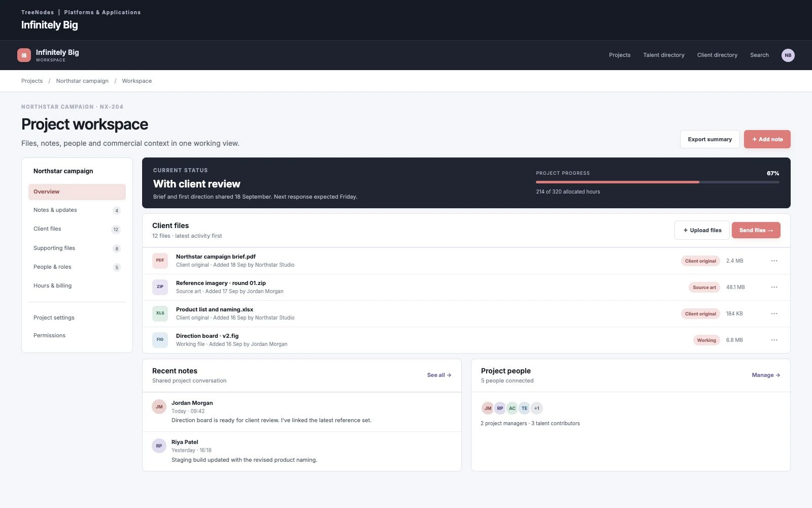This screenshot has height=508, width=812.
Task: Open more options for Product list xlsx
Action: [x=774, y=313]
